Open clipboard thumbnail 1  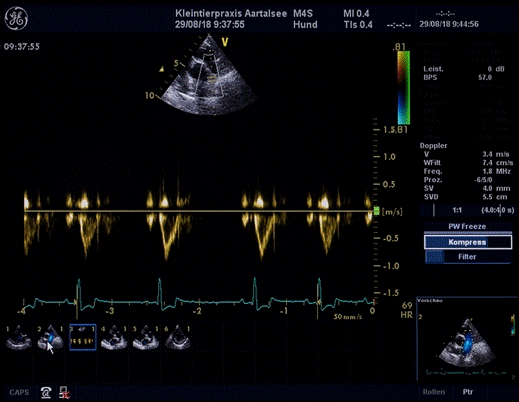coord(19,337)
